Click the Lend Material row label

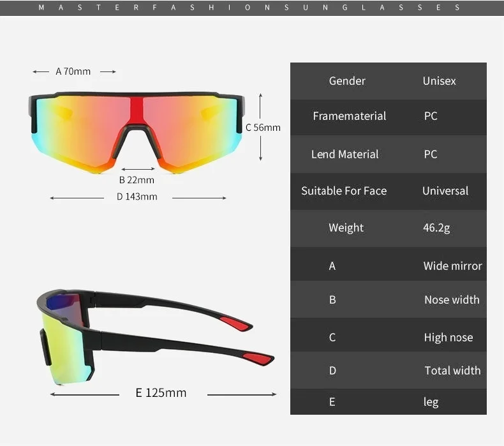[345, 154]
